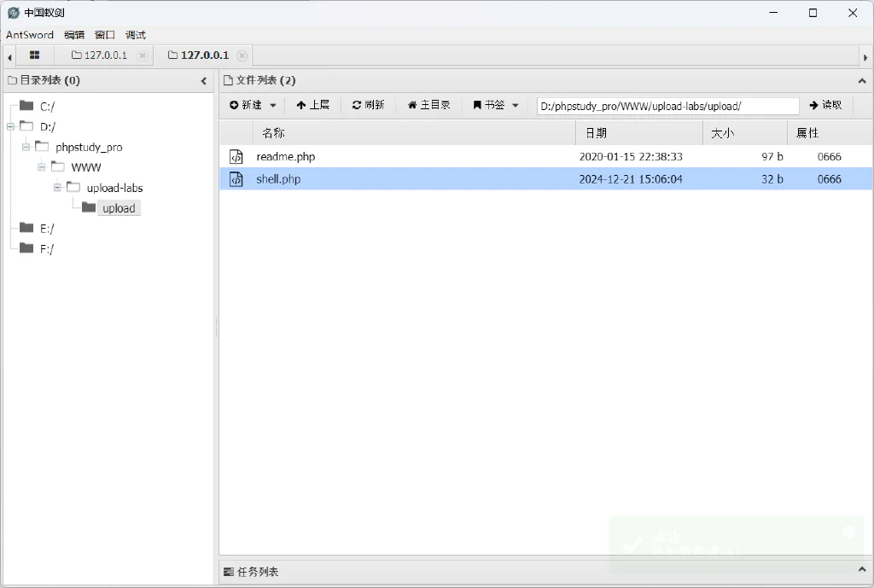
Task: Select the shell.php file name
Action: pos(278,179)
